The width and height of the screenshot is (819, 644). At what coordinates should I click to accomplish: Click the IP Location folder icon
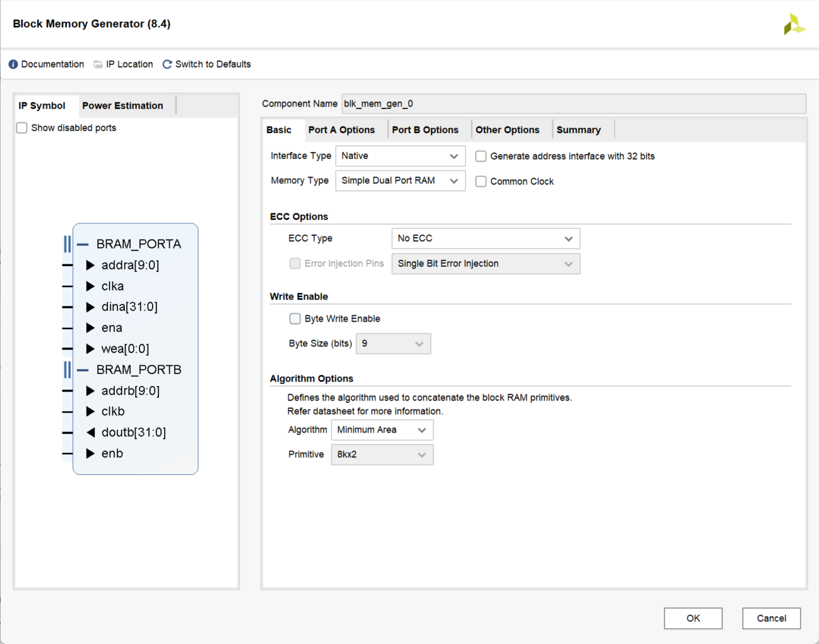(x=98, y=64)
